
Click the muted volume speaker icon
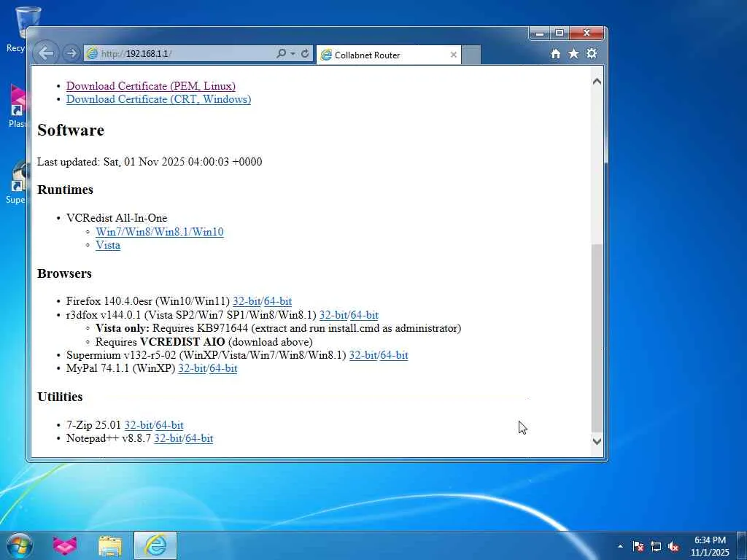click(673, 546)
